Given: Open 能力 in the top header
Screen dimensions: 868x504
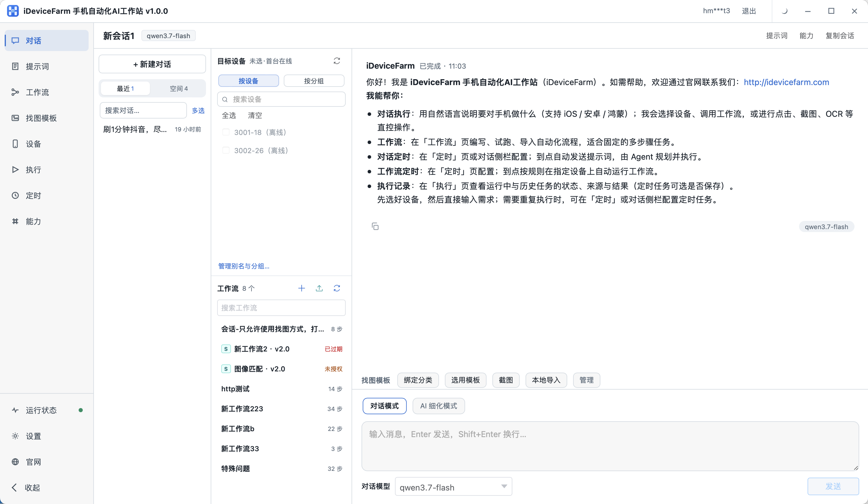Looking at the screenshot, I should pyautogui.click(x=806, y=35).
